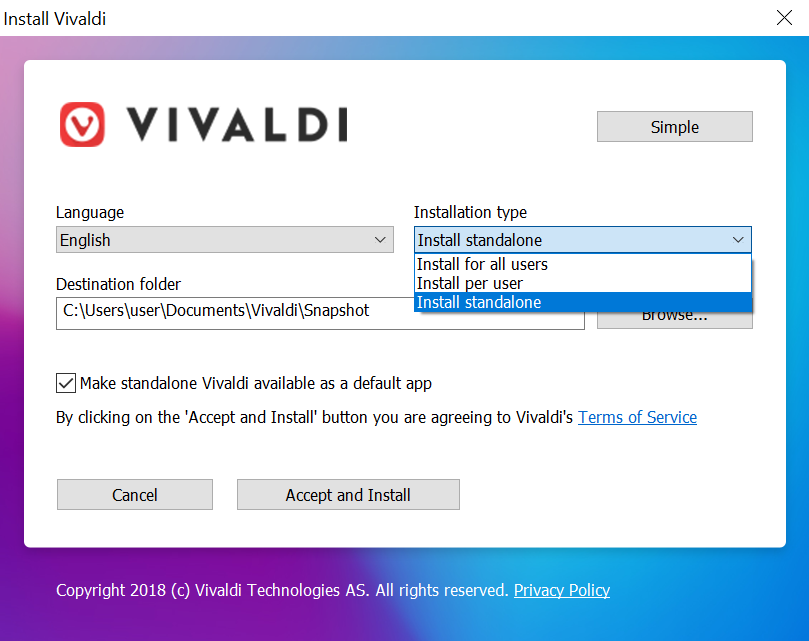Uncheck make standalone Vivaldi default app
809x641 pixels.
click(65, 383)
